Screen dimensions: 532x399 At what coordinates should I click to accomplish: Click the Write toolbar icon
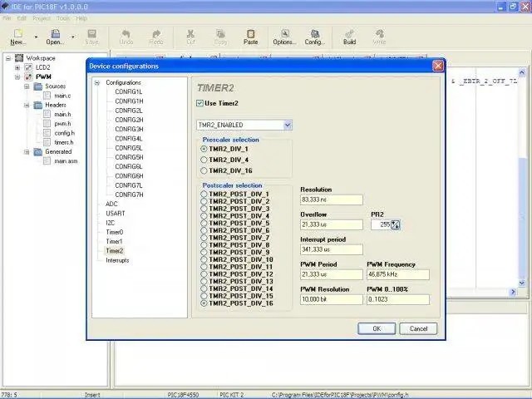379,33
